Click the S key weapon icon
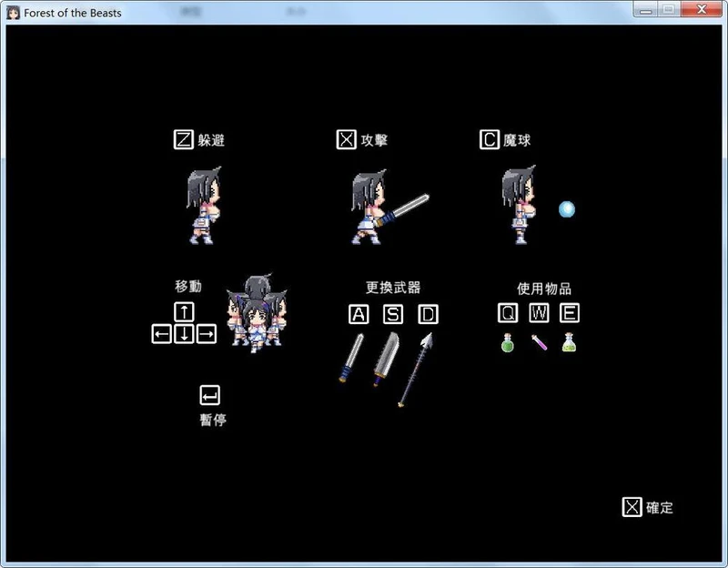Screen dimensions: 728x568 point(393,314)
